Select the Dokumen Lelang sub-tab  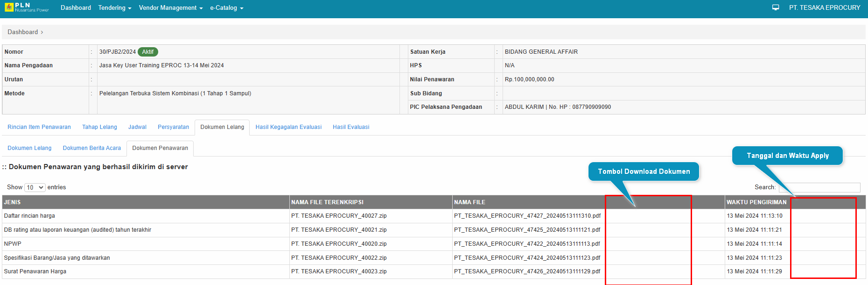29,148
